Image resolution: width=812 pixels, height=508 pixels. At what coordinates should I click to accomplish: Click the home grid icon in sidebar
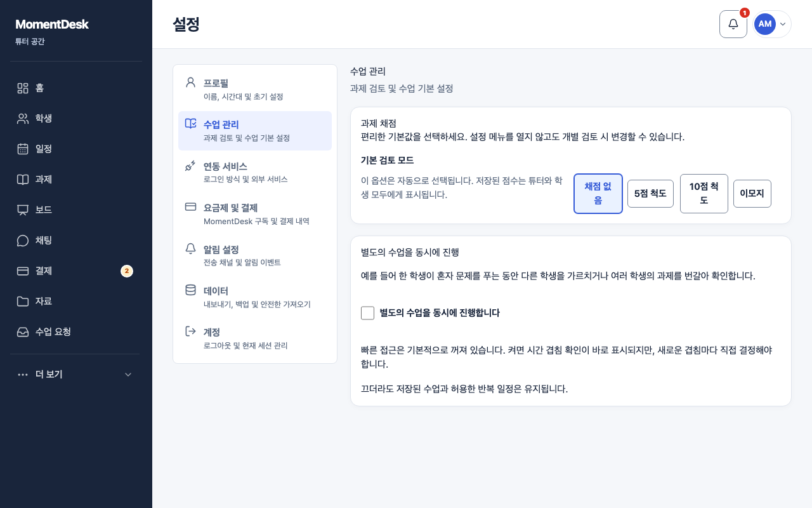point(23,88)
